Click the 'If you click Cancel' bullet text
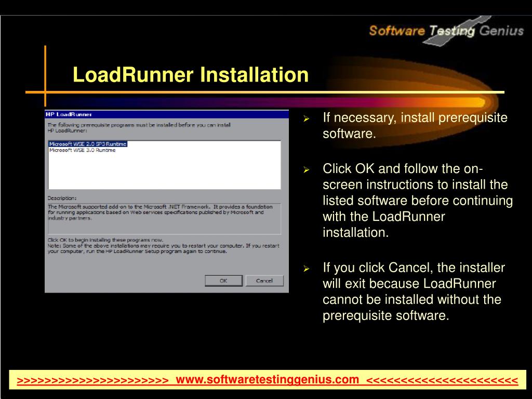Screen dimensions: 532x399 [414, 291]
